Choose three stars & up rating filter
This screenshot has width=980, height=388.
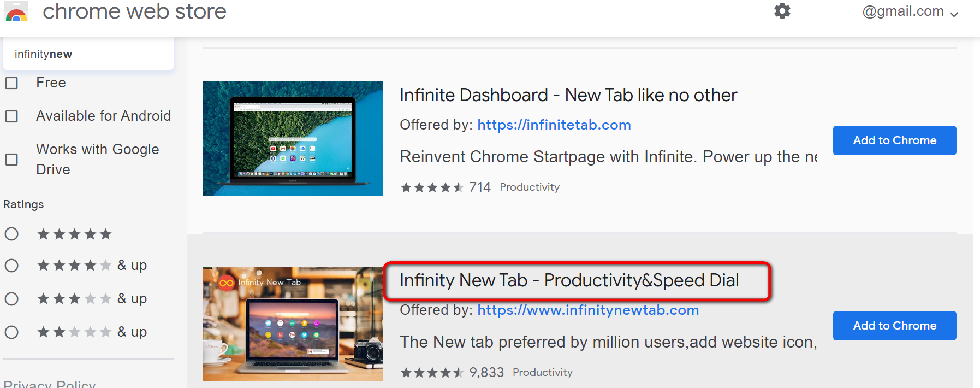11,299
